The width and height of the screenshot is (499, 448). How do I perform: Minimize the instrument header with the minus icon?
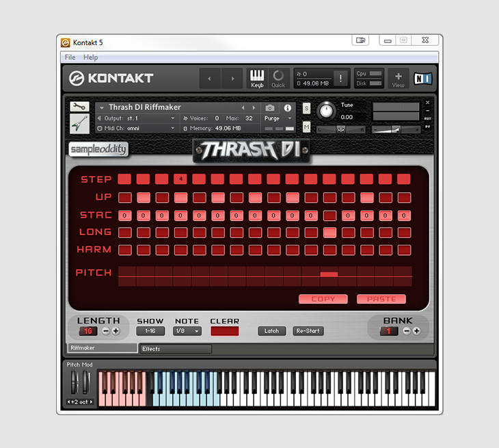(x=428, y=111)
